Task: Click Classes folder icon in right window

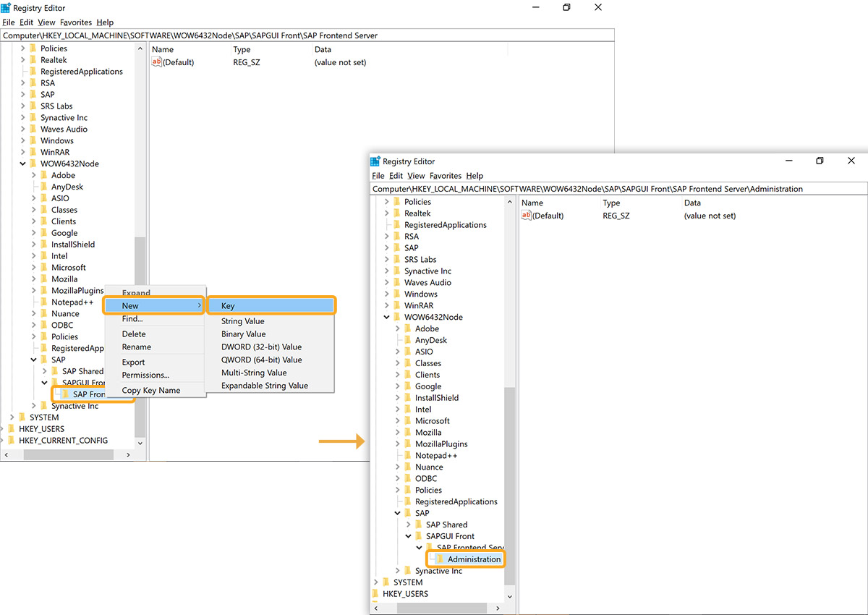Action: (407, 363)
